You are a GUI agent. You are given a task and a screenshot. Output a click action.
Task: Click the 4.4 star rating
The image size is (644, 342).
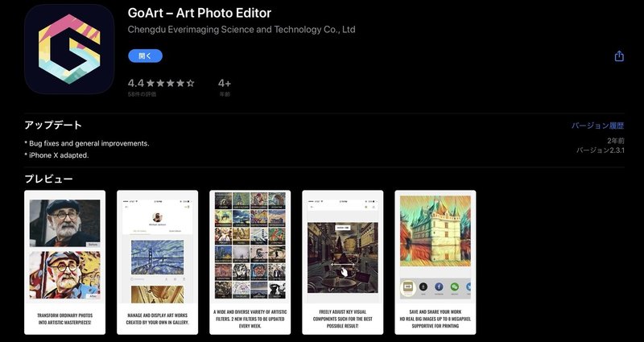[x=161, y=84]
